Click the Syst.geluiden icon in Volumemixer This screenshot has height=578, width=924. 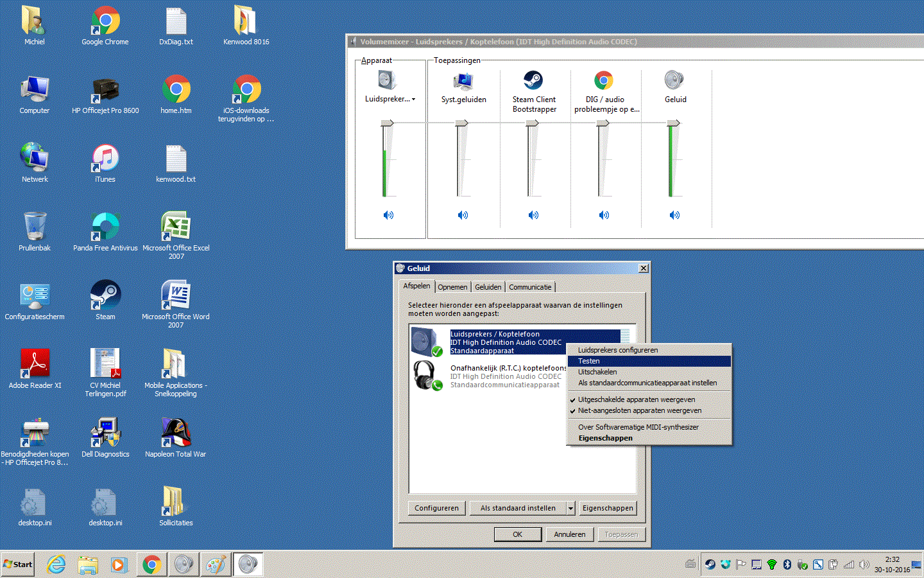463,81
